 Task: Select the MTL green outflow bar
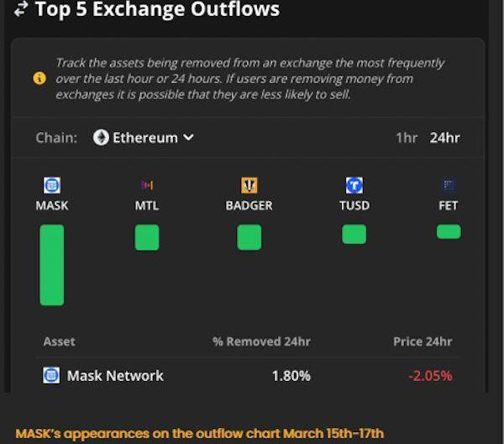click(147, 237)
